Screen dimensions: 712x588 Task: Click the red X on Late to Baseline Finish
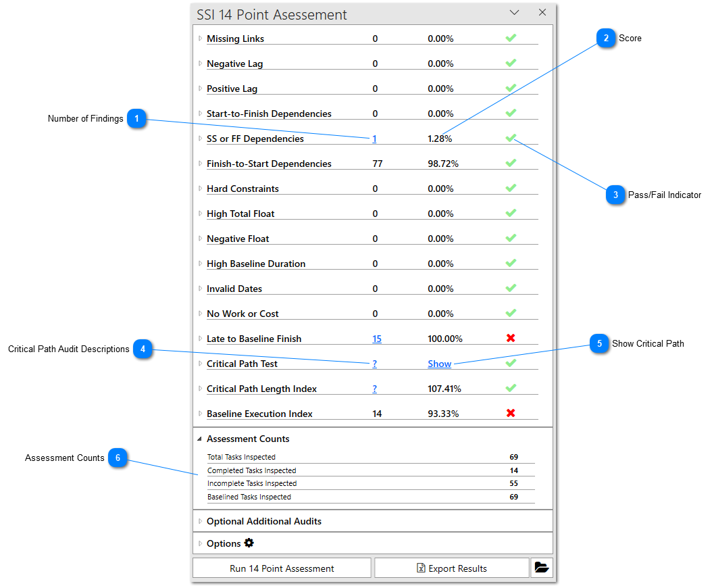point(511,338)
